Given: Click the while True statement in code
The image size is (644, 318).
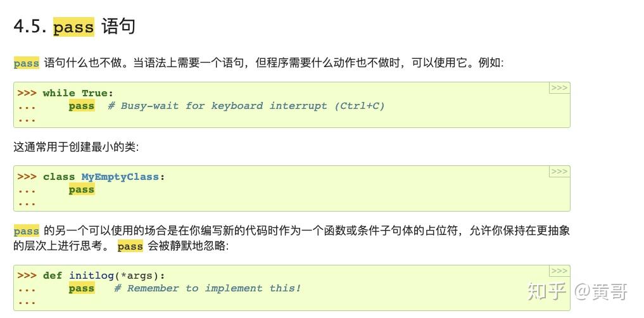Looking at the screenshot, I should (x=78, y=93).
